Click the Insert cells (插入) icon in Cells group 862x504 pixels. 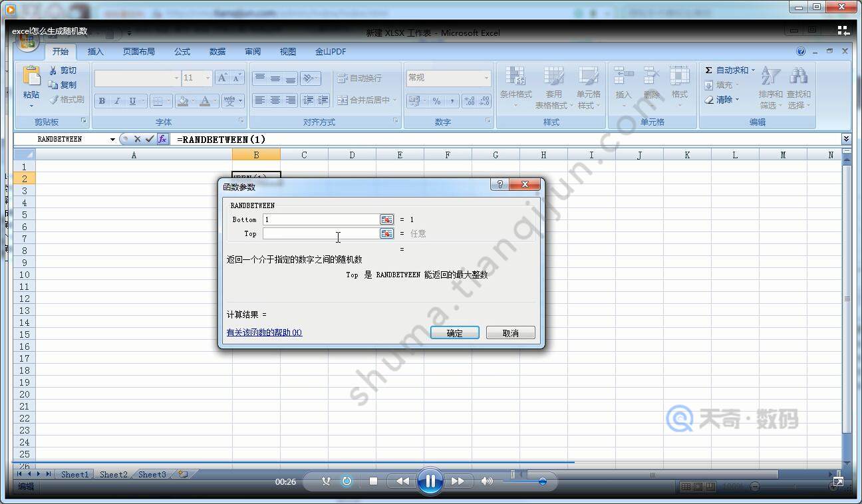pos(623,76)
